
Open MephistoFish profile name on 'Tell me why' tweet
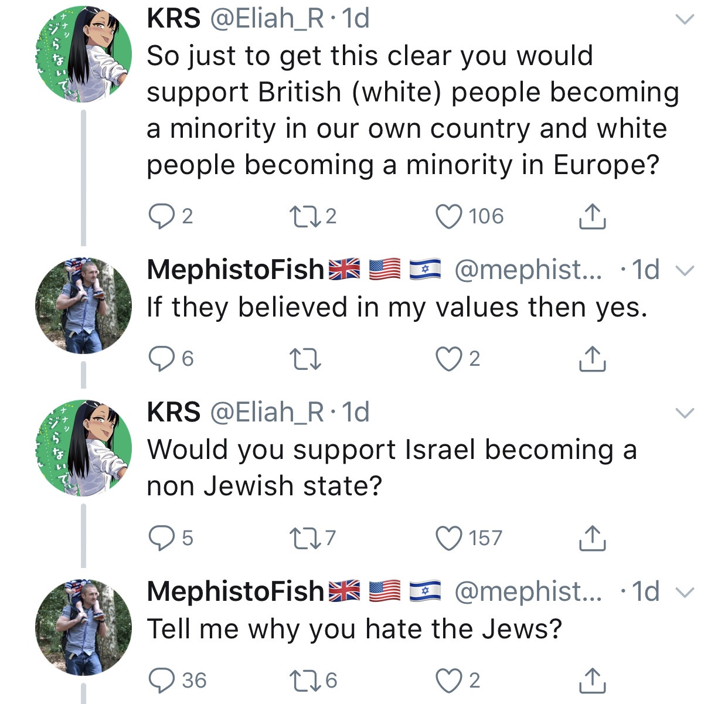pyautogui.click(x=235, y=591)
